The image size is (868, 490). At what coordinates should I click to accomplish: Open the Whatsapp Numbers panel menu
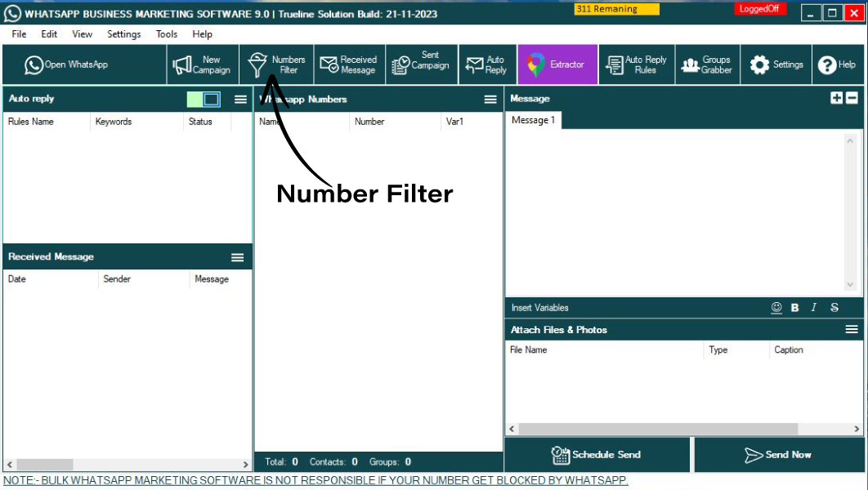pos(490,100)
